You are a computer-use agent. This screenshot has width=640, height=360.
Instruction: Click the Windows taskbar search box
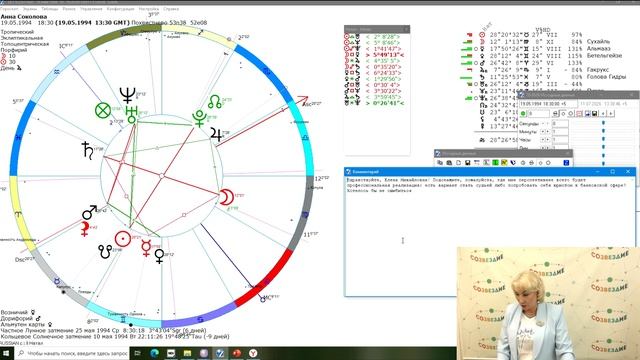click(72, 353)
